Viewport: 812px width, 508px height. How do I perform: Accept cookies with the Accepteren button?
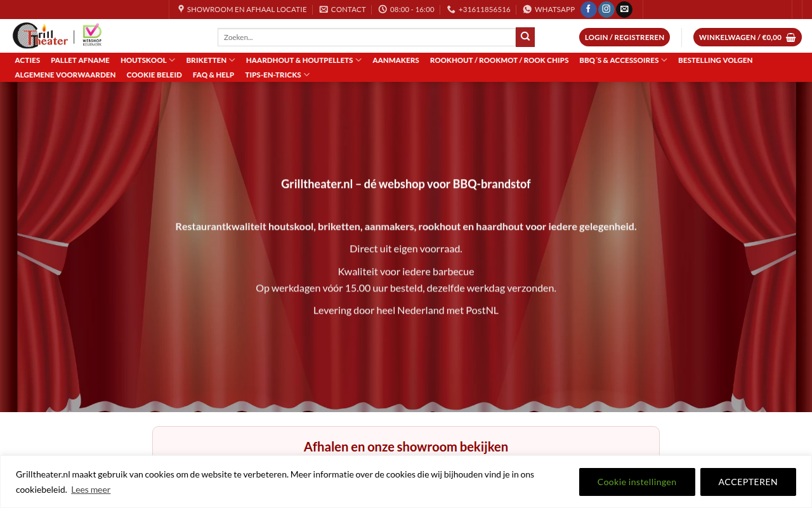coord(748,482)
